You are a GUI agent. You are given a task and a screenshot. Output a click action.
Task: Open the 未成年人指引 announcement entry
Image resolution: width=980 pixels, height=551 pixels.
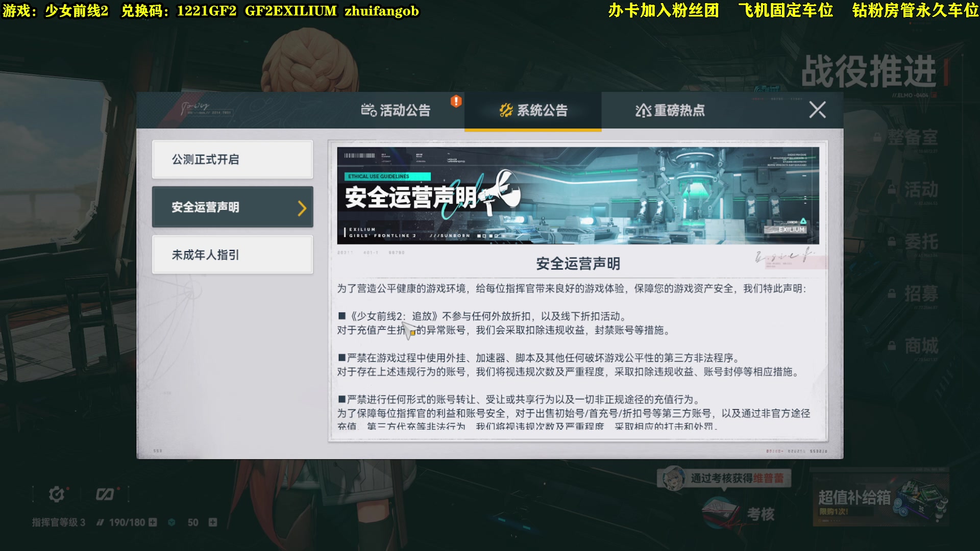[x=232, y=255]
